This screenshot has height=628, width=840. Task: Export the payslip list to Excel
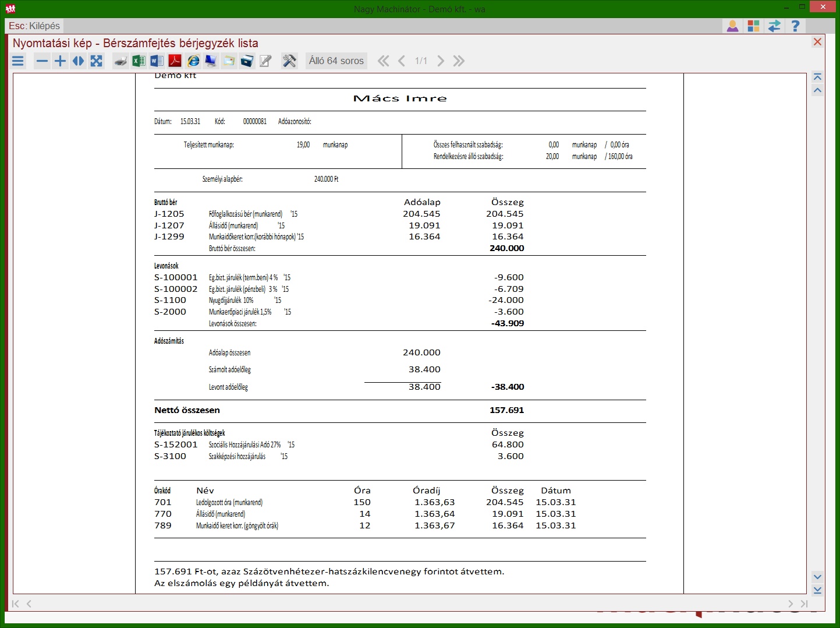click(x=139, y=61)
